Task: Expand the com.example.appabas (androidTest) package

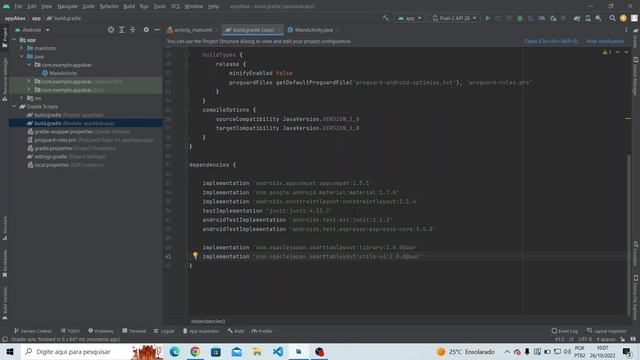Action: pos(29,81)
